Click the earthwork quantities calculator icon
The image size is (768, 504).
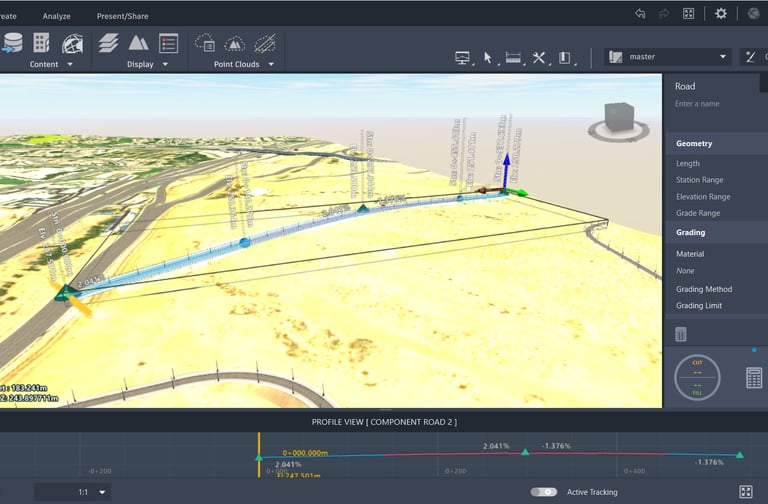coord(754,377)
